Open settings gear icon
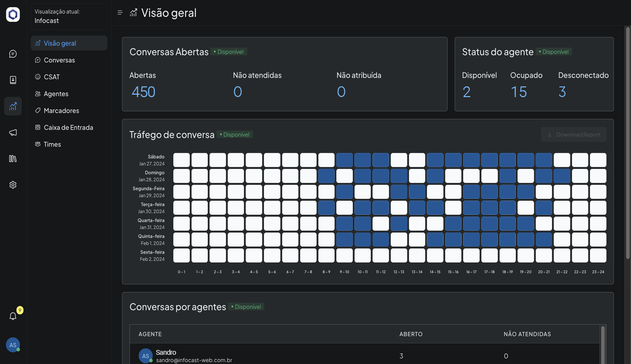The image size is (631, 364). click(x=13, y=185)
